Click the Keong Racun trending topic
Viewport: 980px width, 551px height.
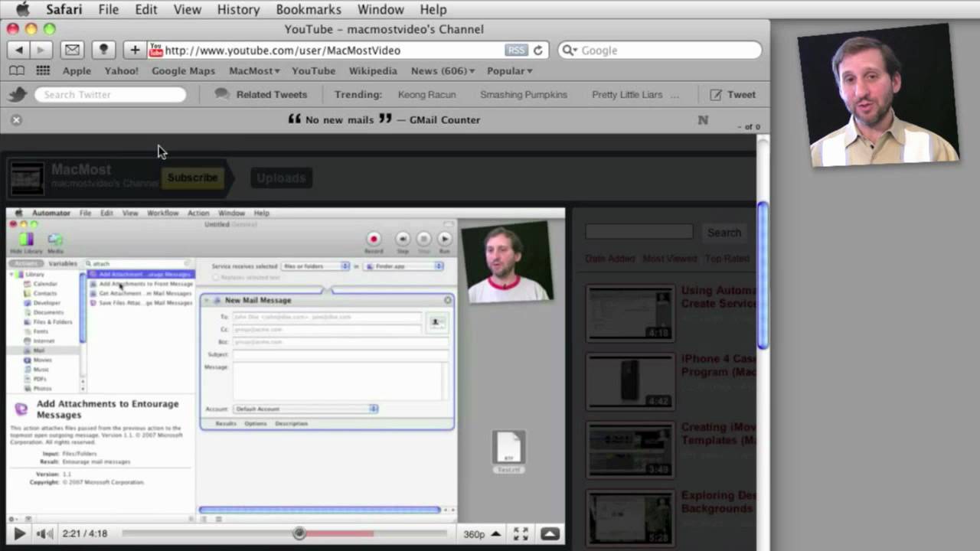(x=426, y=95)
